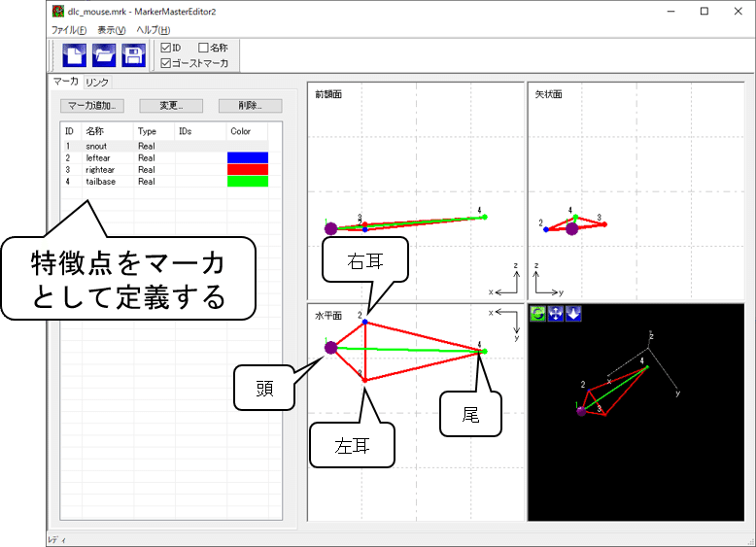
Task: Click the down-arrow icon in 3D view
Action: tap(573, 314)
